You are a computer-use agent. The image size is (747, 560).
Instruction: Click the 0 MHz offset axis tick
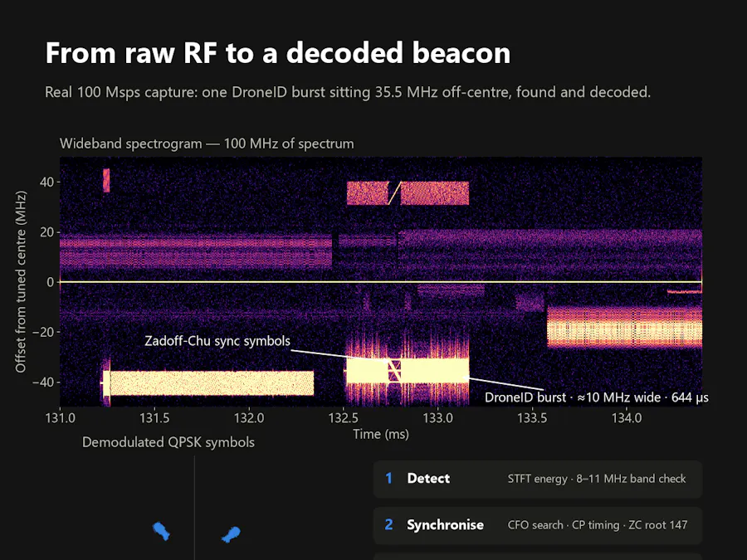coord(51,282)
